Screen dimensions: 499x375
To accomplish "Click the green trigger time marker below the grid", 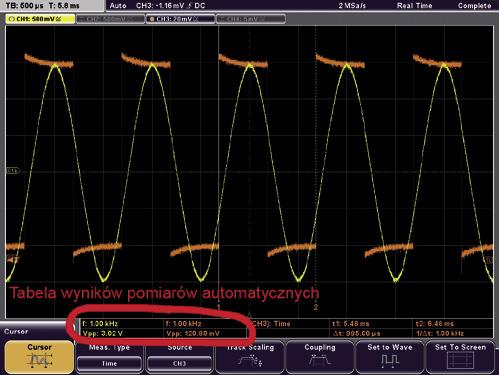I will click(x=250, y=314).
